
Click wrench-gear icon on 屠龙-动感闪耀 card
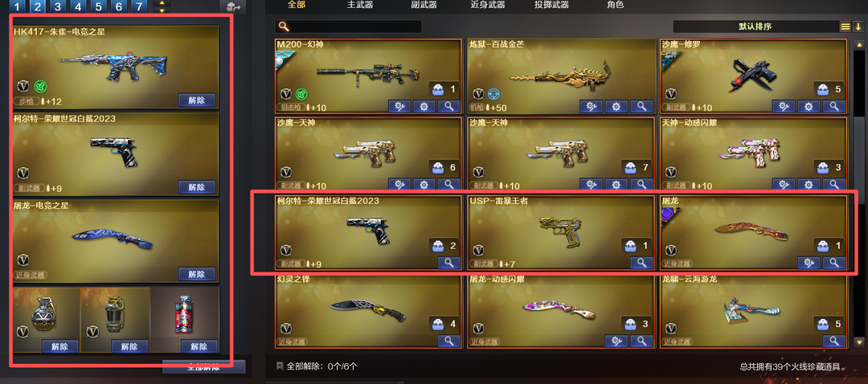pyautogui.click(x=616, y=341)
